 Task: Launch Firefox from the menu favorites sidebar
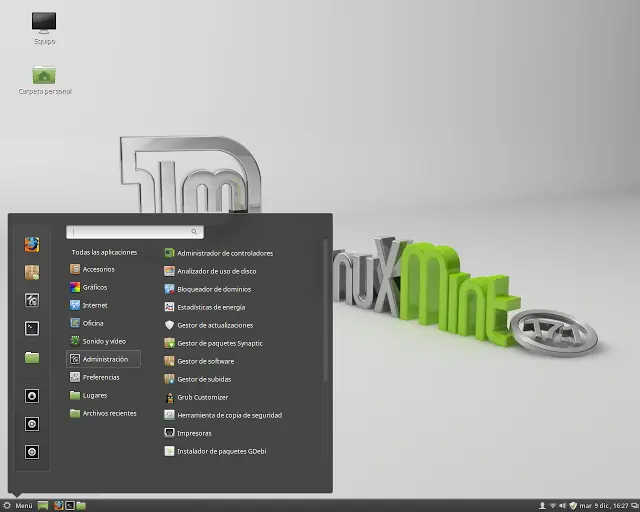32,245
